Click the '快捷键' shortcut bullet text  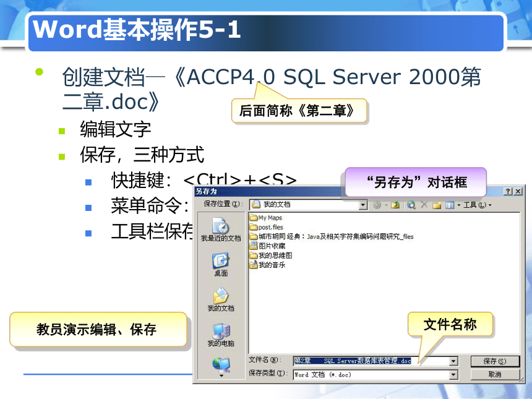[x=204, y=180]
